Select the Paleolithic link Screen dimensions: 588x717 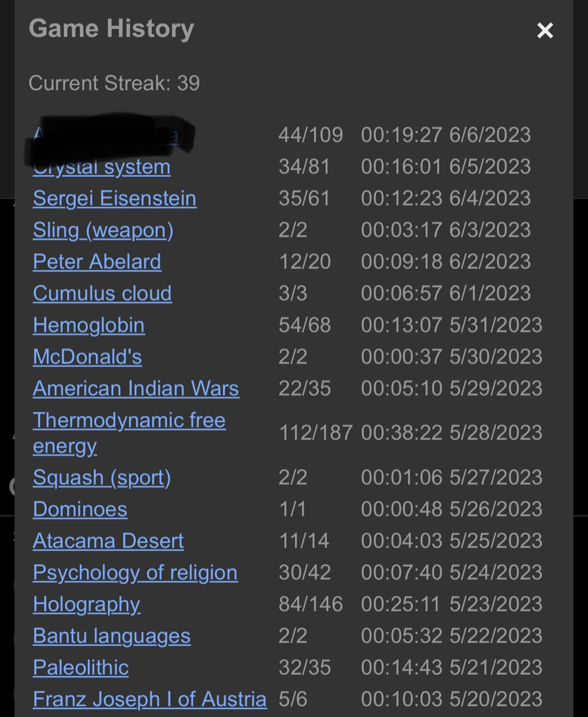80,668
